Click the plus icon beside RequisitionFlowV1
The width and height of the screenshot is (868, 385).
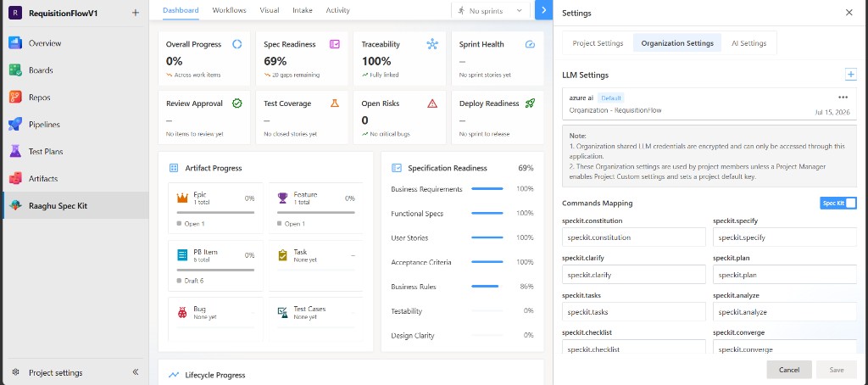coord(135,13)
